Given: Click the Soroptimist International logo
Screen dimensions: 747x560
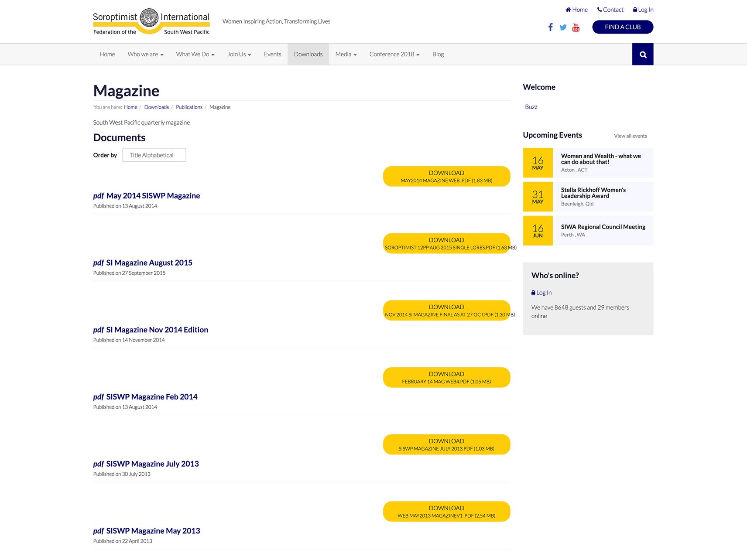Looking at the screenshot, I should 151,22.
